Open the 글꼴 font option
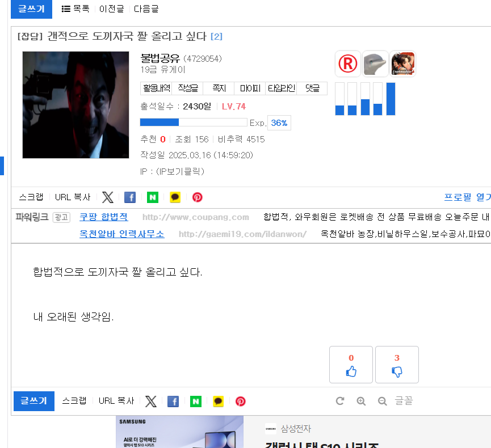 (404, 401)
